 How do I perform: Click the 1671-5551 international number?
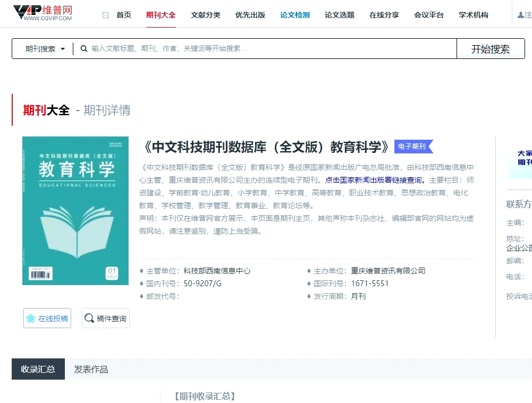coord(370,284)
